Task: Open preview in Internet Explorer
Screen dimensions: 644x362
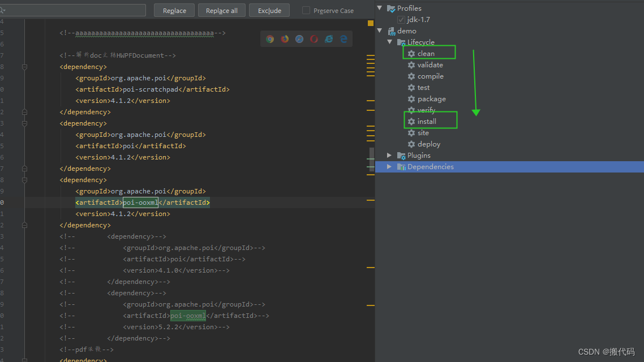Action: click(329, 39)
